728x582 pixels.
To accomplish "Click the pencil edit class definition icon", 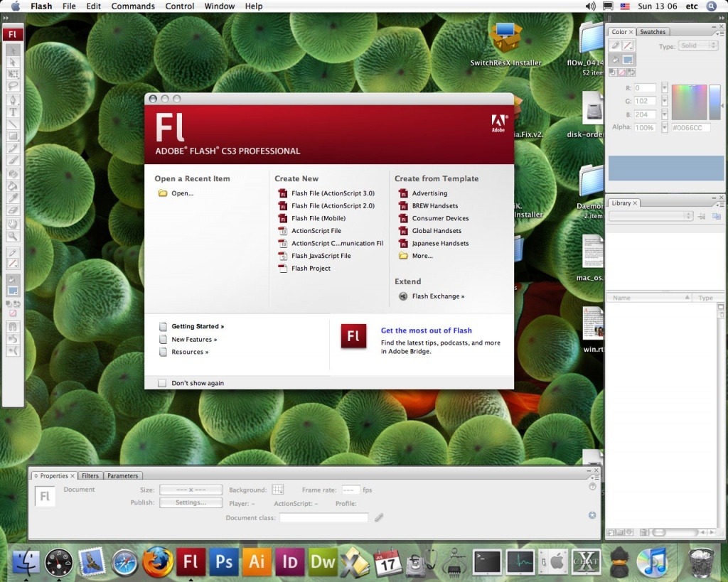I will point(379,517).
